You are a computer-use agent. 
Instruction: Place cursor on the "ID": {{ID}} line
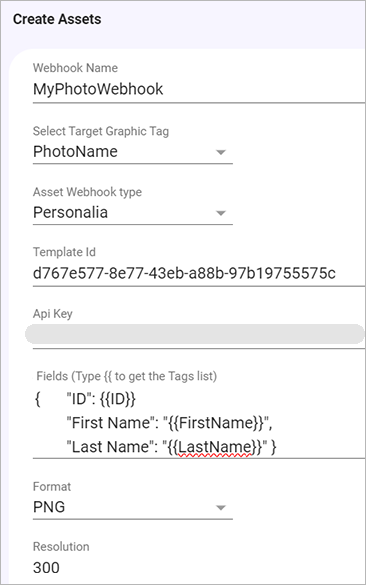(101, 399)
